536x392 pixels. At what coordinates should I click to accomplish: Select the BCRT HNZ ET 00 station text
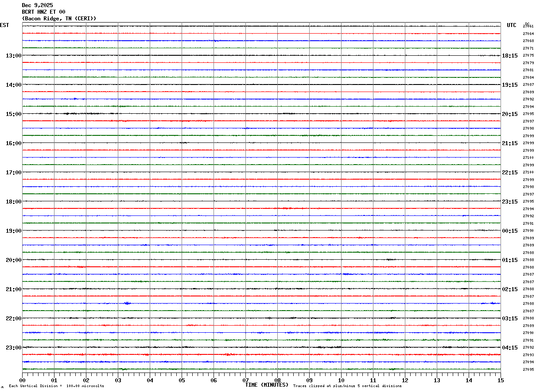[x=43, y=12]
